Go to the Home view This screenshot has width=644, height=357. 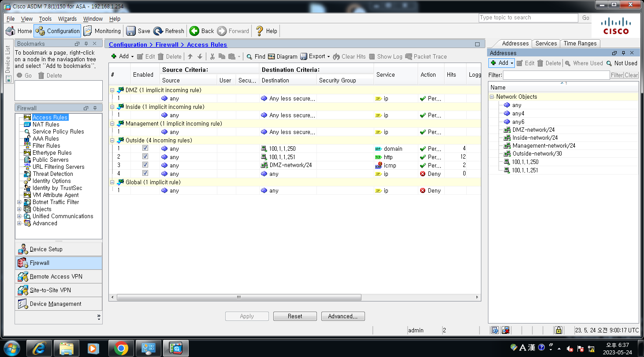click(x=19, y=31)
